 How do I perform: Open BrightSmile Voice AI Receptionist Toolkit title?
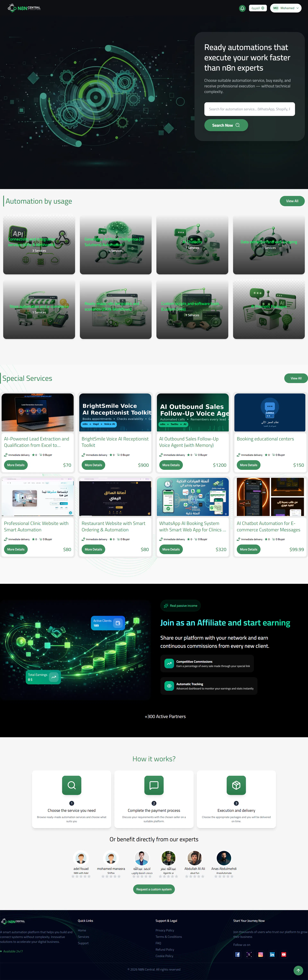point(115,442)
